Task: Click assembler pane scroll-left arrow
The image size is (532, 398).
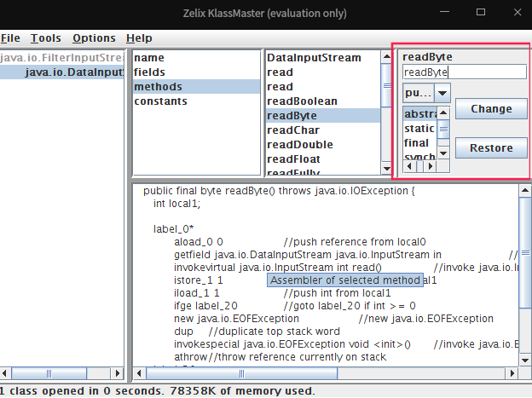Action: [139, 373]
